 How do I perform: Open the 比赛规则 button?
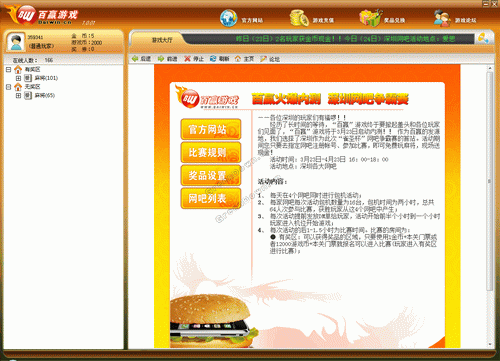click(x=211, y=152)
